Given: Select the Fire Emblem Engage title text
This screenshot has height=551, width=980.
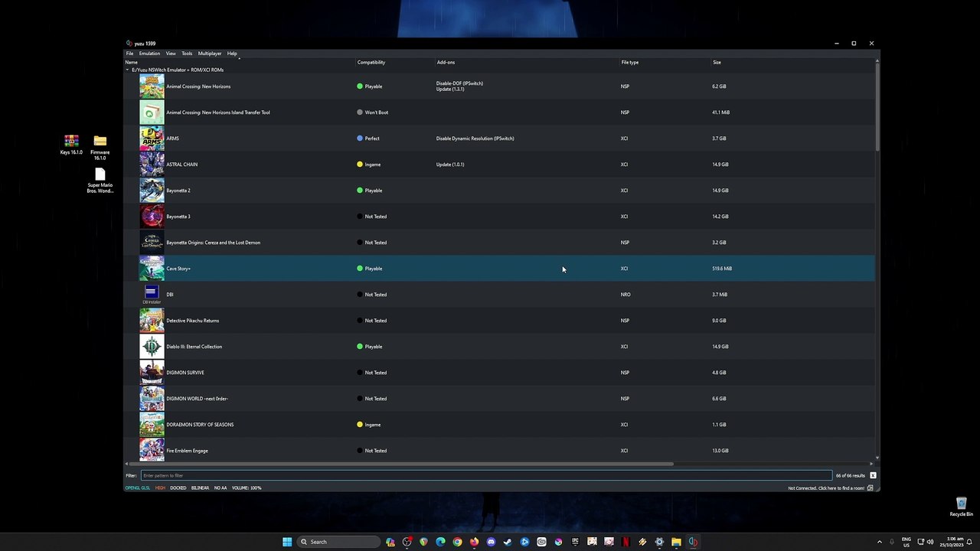Looking at the screenshot, I should 187,451.
